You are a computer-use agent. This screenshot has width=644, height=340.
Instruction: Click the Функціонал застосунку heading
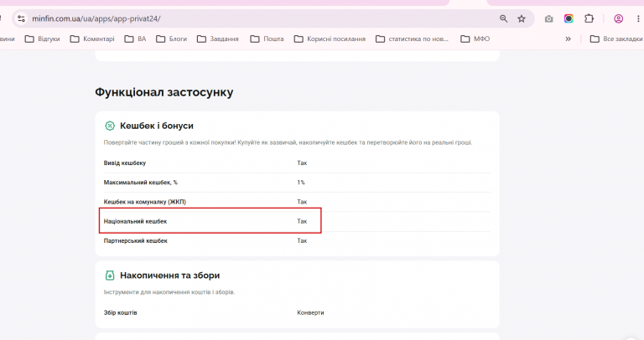(164, 92)
